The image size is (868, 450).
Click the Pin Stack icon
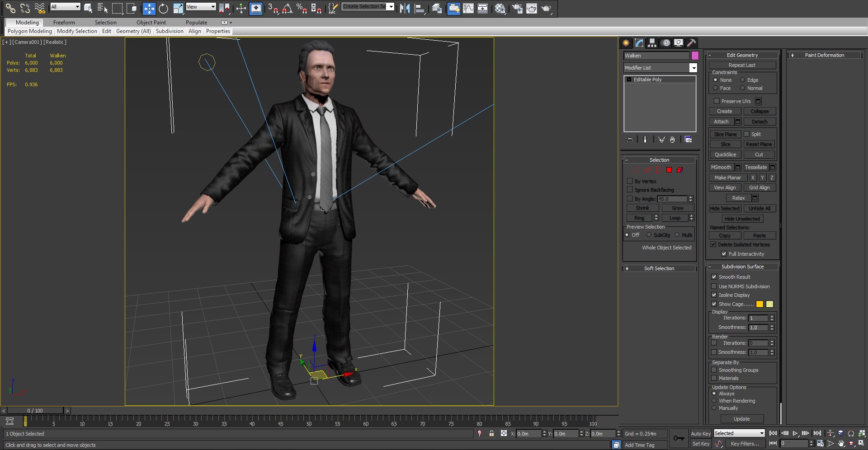click(629, 140)
